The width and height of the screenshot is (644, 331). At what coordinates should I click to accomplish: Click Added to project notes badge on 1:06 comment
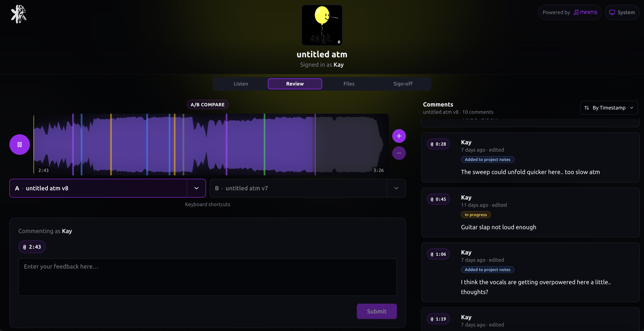(x=487, y=270)
